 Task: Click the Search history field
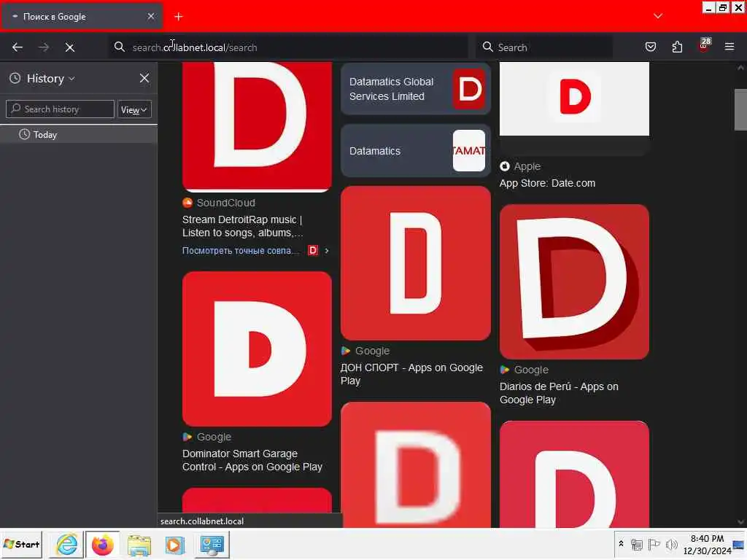click(60, 109)
